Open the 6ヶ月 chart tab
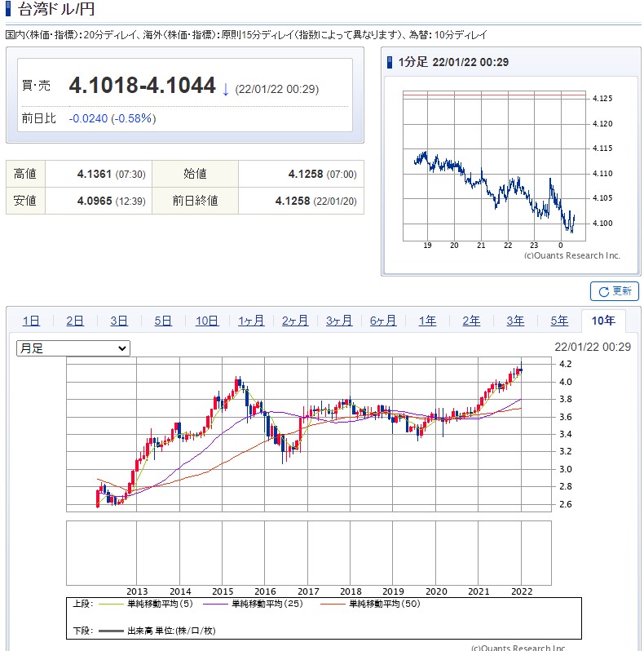The height and width of the screenshot is (651, 644). coord(383,321)
